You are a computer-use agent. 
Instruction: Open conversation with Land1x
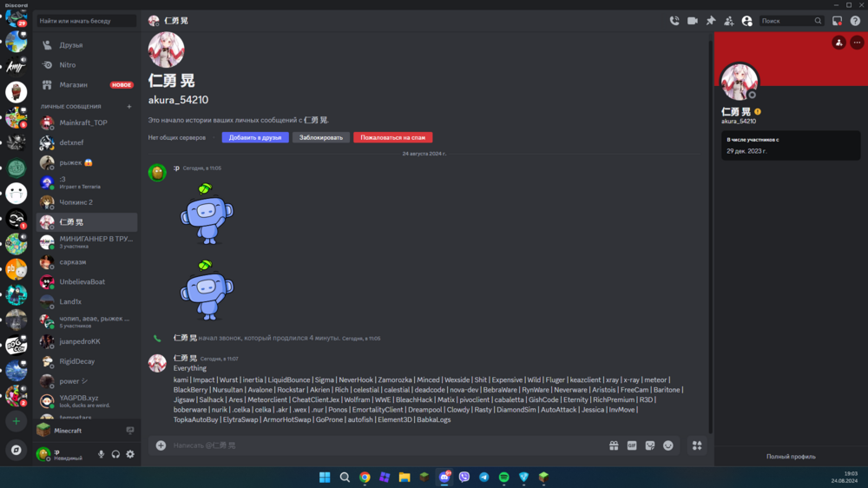[86, 301]
